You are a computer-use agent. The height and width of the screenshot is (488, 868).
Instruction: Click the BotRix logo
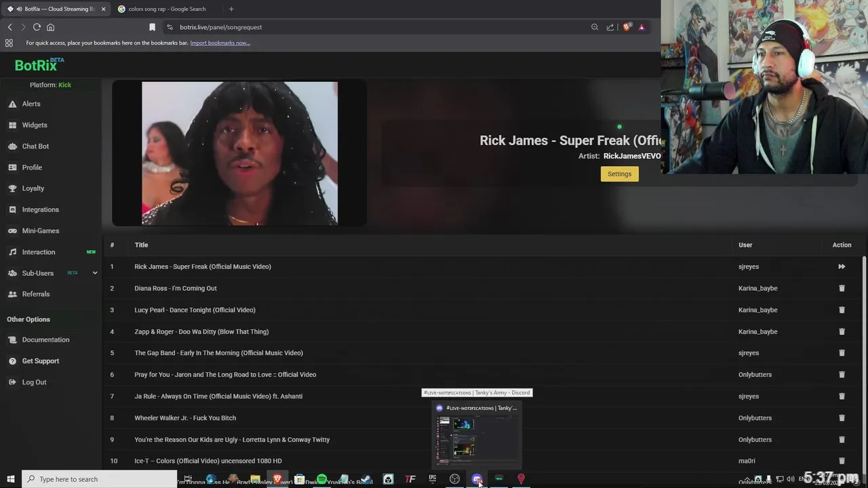tap(39, 65)
